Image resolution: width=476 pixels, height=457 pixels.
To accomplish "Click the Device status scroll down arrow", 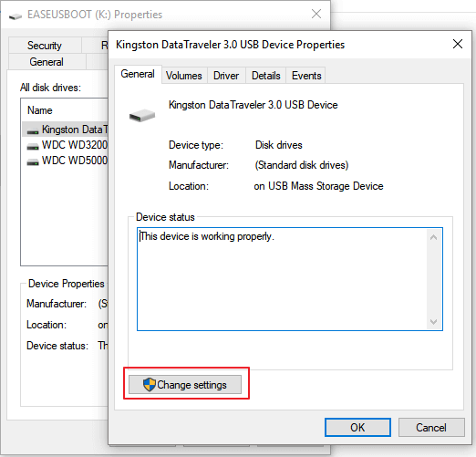I will tap(434, 321).
